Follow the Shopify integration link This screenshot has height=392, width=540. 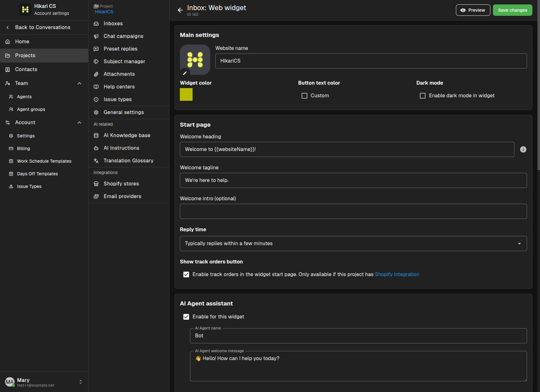(397, 274)
